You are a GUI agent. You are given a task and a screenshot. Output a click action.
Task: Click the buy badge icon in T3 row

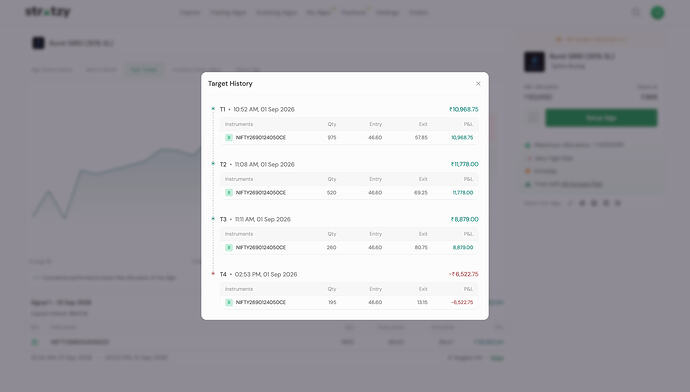point(229,248)
